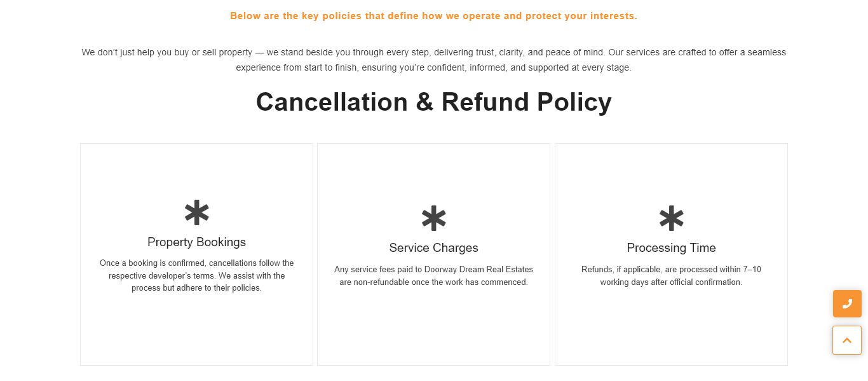868x381 pixels.
Task: Click the Processing Time refund description text
Action: click(671, 275)
